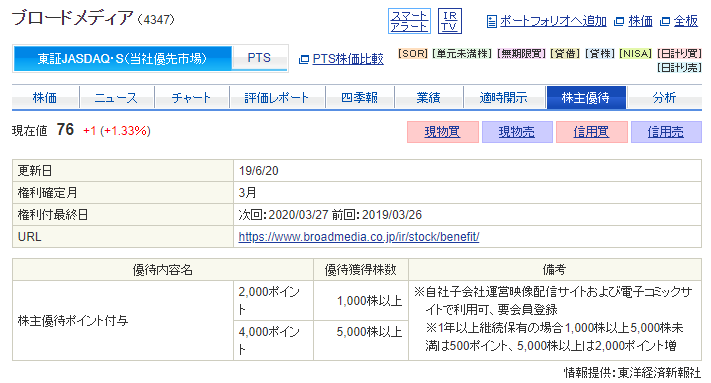Open the IR TV icon
This screenshot has height=383, width=711.
pyautogui.click(x=449, y=21)
